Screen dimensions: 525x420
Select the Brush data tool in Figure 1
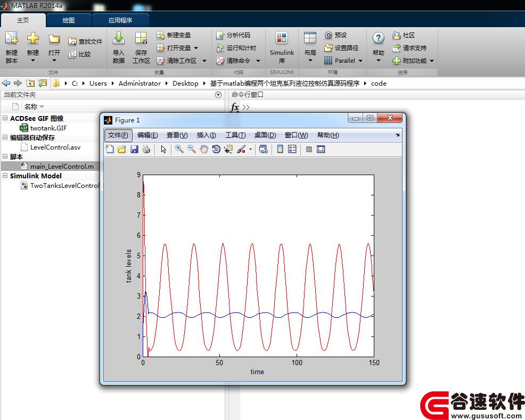pos(241,149)
